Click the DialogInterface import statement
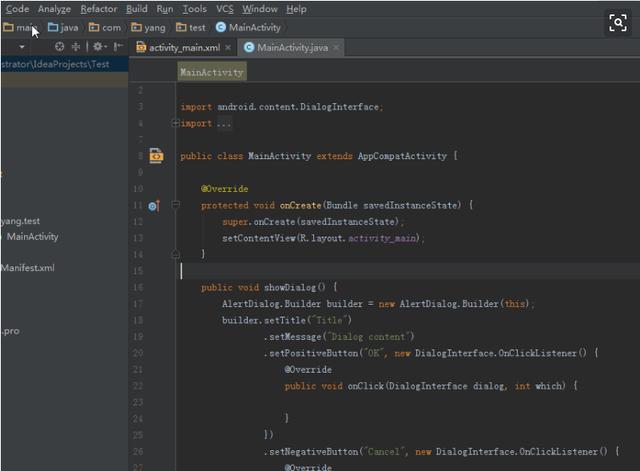Image resolution: width=640 pixels, height=471 pixels. 282,107
